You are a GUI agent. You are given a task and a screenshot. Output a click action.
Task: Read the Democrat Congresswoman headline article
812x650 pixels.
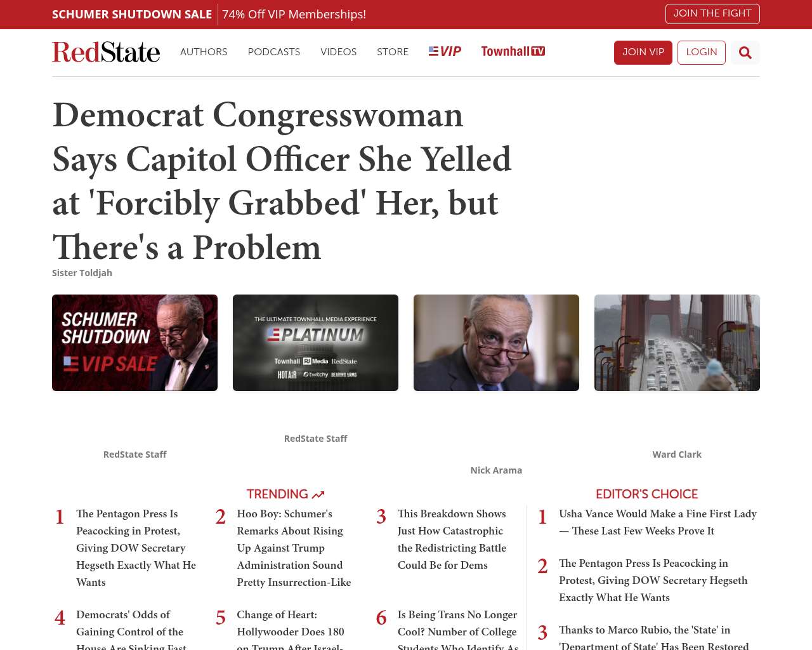coord(282,181)
